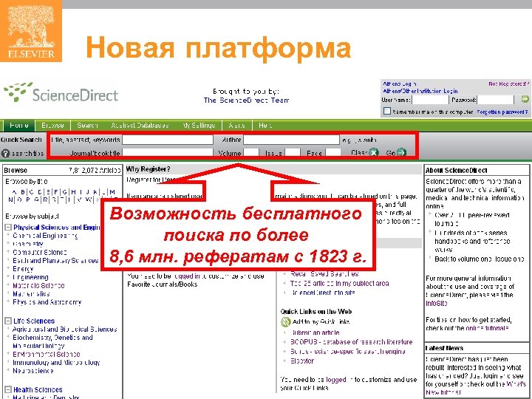532x399 pixels.
Task: Click the Issue field
Action: 292,153
